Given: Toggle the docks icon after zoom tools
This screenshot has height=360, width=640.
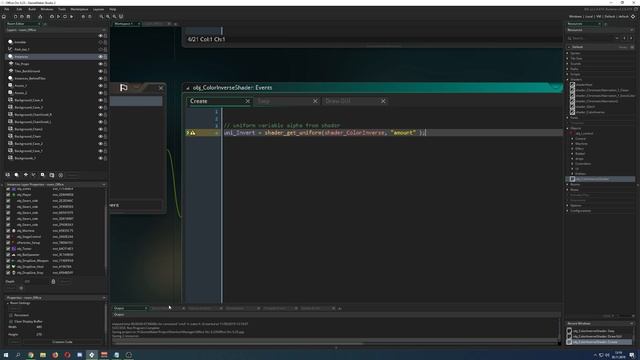Looking at the screenshot, I should pyautogui.click(x=121, y=17).
